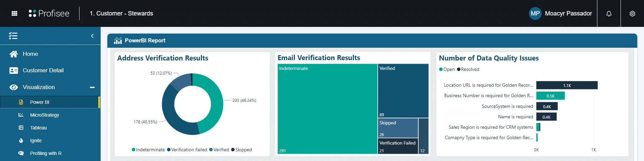This screenshot has height=161, width=644.
Task: Click the PowerBI Report header text
Action: tap(145, 40)
